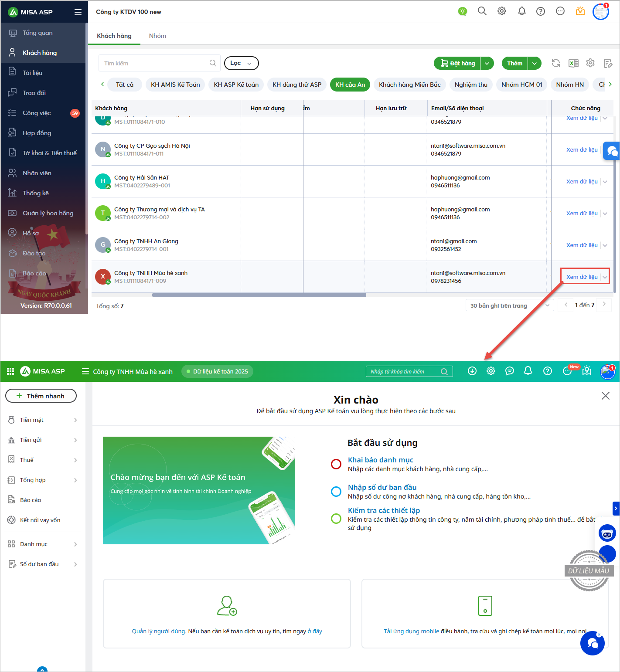This screenshot has width=620, height=672.
Task: Toggle the sidebar menu icon beside Công ty TNHH Mùa hè xanh
Action: point(85,371)
